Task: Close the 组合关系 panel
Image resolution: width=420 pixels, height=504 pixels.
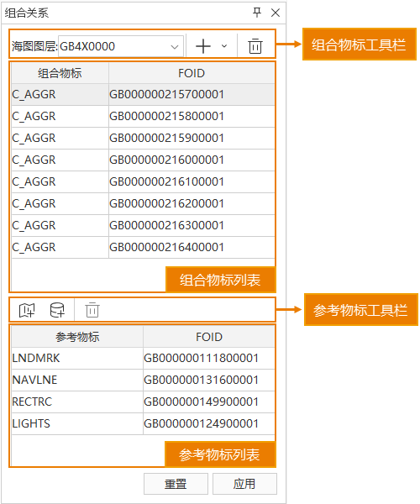Action: [276, 13]
